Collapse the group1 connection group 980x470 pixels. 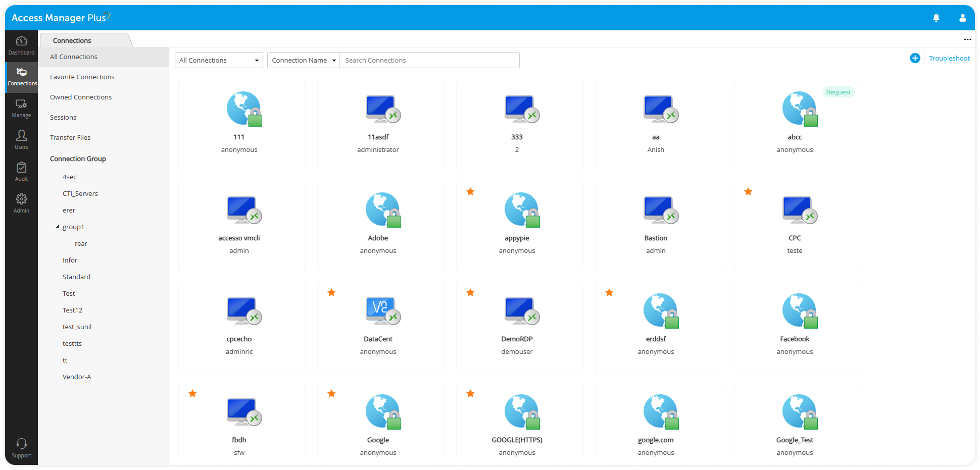point(58,227)
